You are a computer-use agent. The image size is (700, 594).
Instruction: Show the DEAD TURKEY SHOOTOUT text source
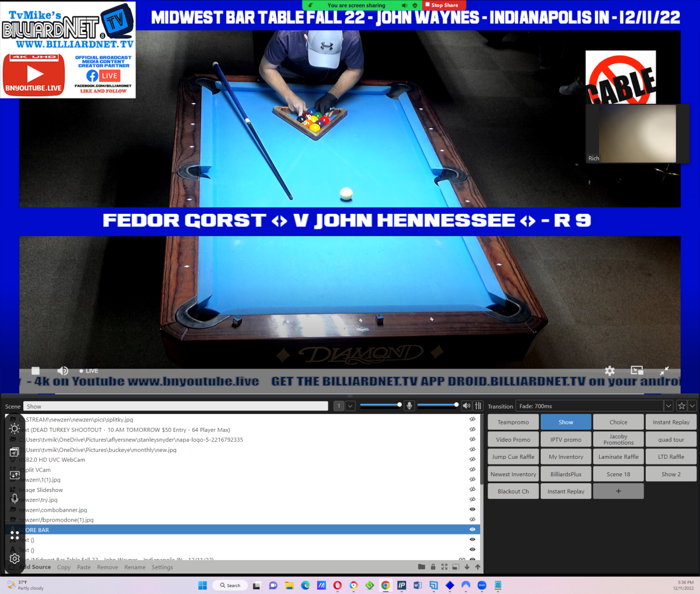click(473, 430)
